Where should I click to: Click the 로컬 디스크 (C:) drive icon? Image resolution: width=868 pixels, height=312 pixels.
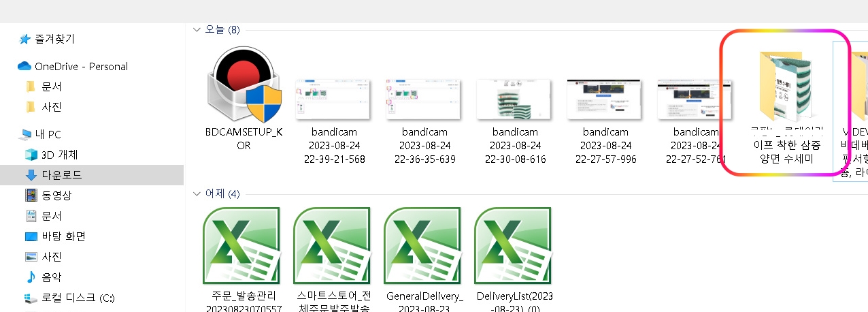pyautogui.click(x=31, y=298)
